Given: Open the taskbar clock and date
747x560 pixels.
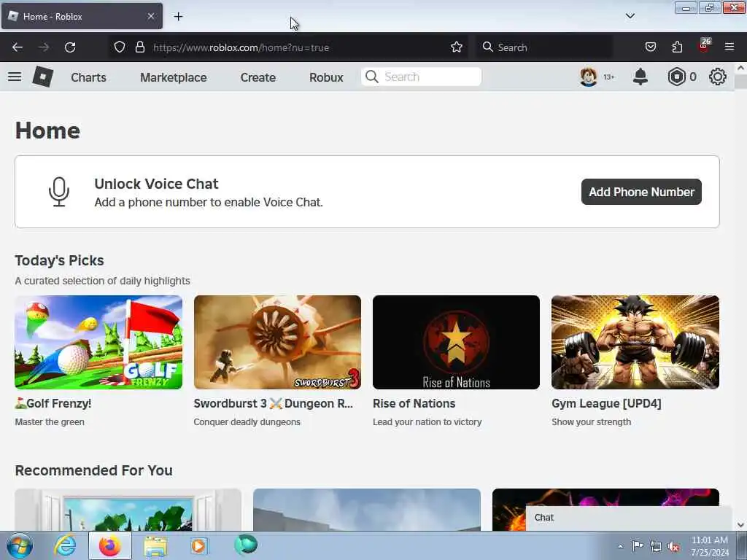Looking at the screenshot, I should click(710, 546).
